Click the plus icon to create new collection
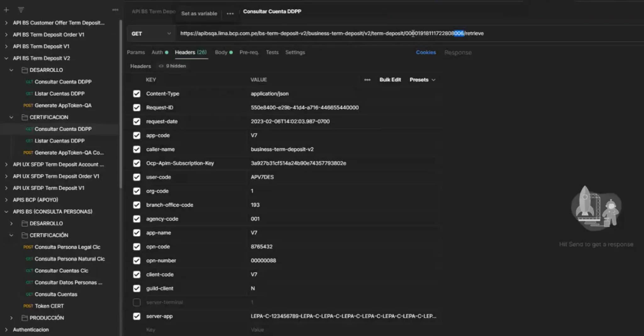 6,10
